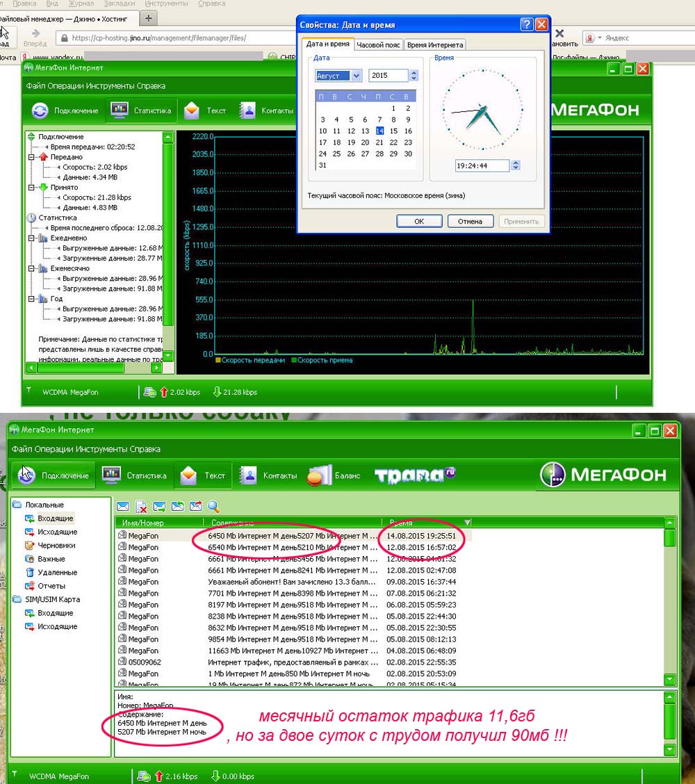Open the Трава.ru logo link

(415, 475)
